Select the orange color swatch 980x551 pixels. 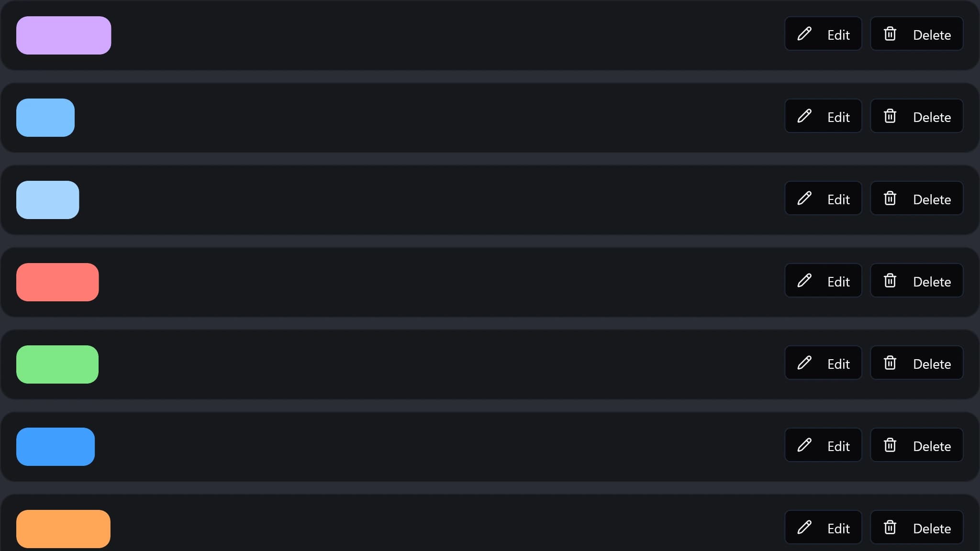[63, 529]
